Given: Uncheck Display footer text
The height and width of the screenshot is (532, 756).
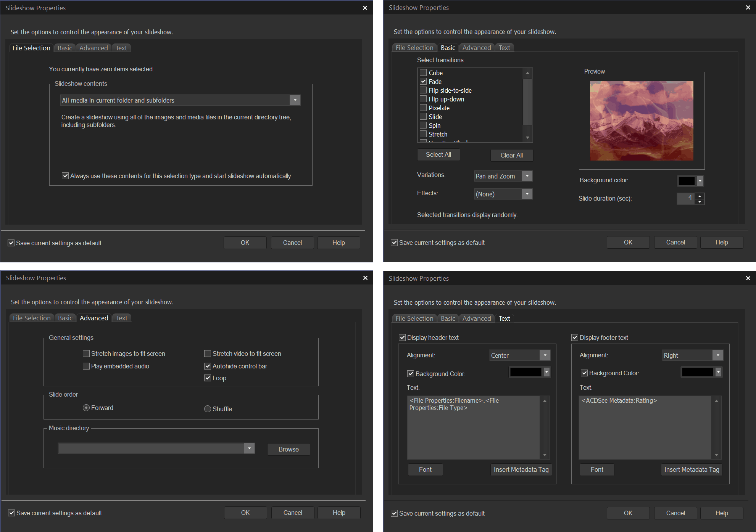Looking at the screenshot, I should pyautogui.click(x=575, y=338).
